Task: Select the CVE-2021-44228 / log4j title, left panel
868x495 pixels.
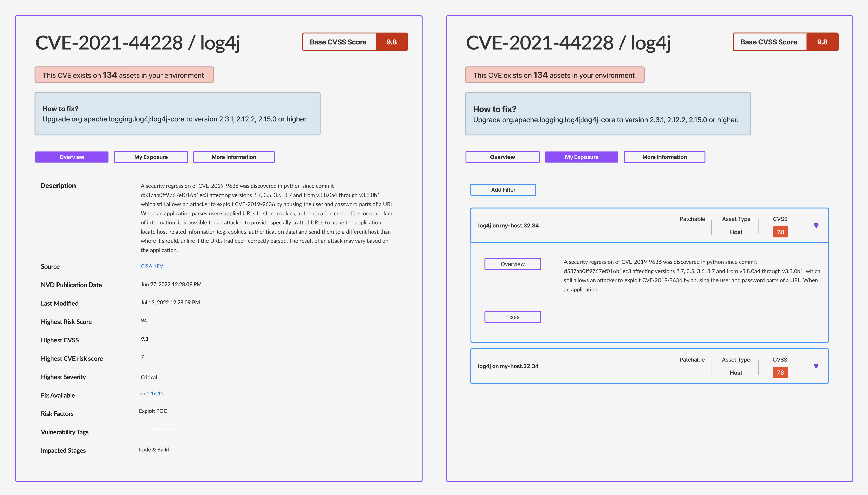Action: 138,43
